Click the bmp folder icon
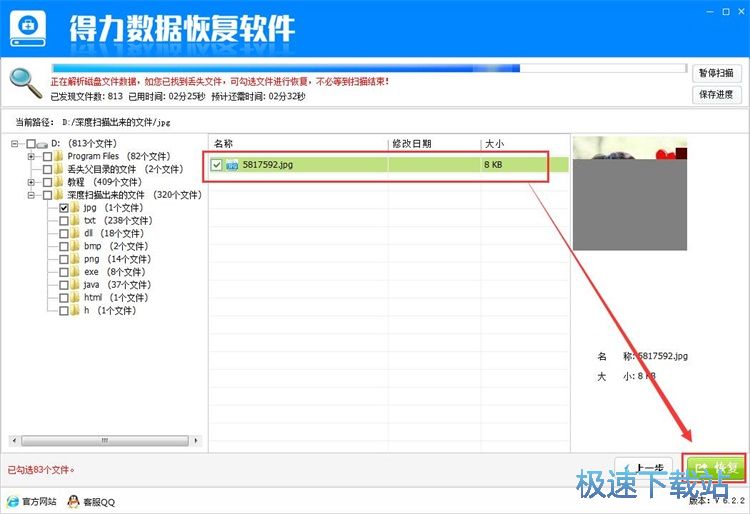 (75, 247)
